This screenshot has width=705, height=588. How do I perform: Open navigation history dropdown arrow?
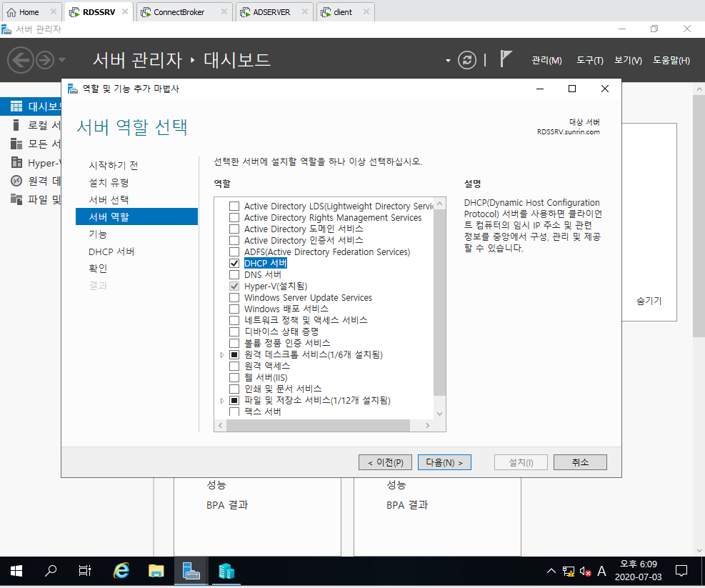(x=62, y=59)
